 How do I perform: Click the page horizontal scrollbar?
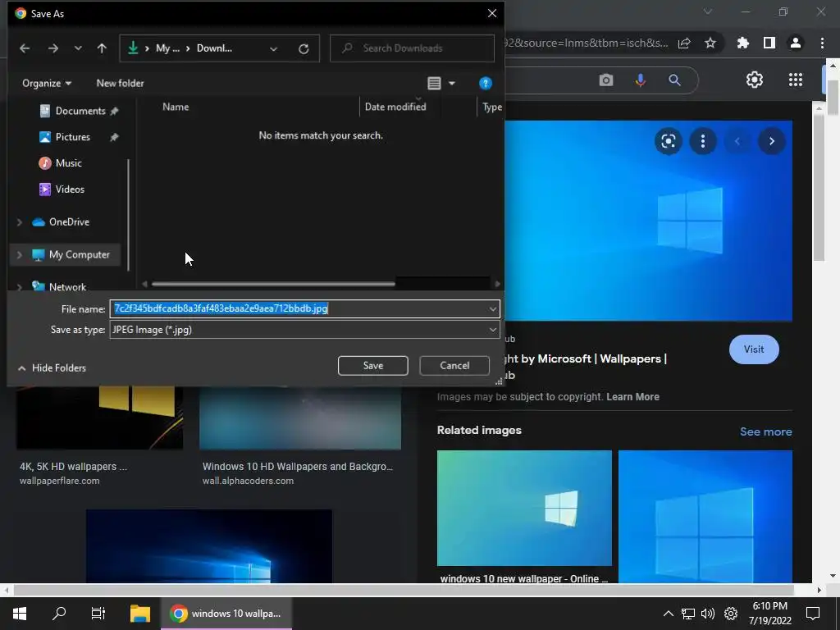tap(404, 590)
